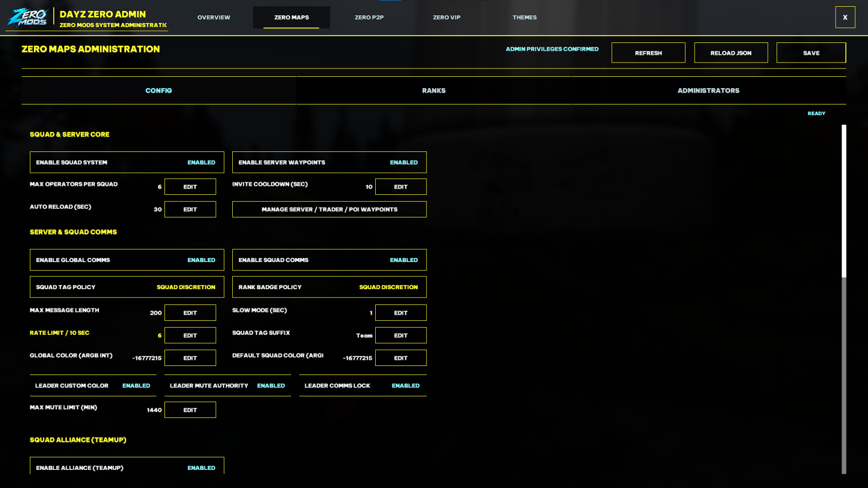
Task: Toggle Leader Custom Color
Action: [x=93, y=386]
